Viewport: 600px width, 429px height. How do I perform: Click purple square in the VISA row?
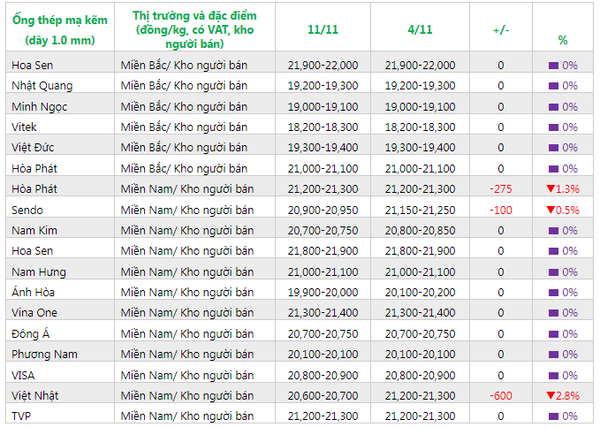tap(553, 375)
